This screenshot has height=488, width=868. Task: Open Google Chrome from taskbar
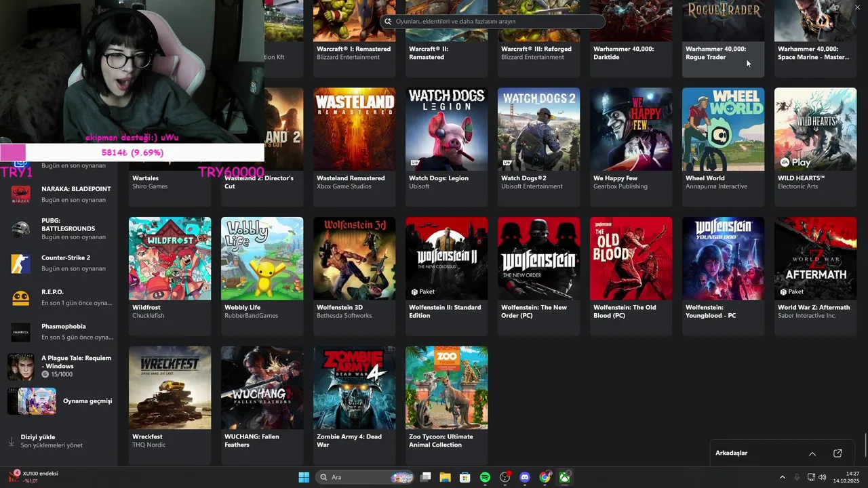(545, 477)
